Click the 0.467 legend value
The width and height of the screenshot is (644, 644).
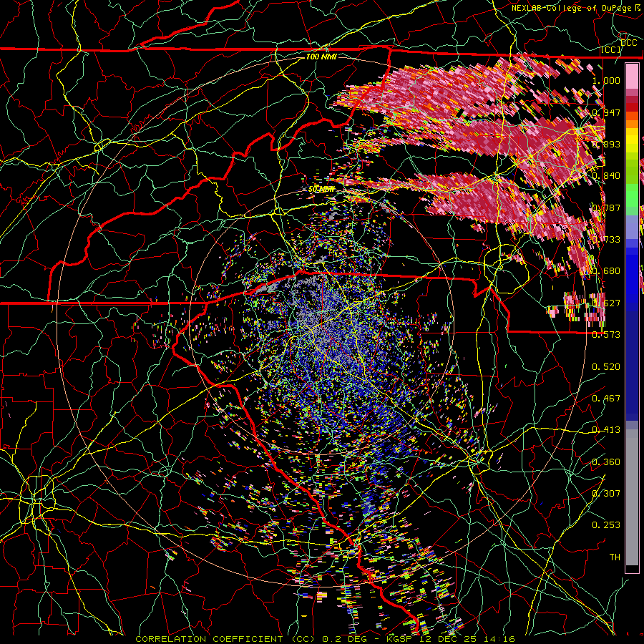tap(606, 398)
